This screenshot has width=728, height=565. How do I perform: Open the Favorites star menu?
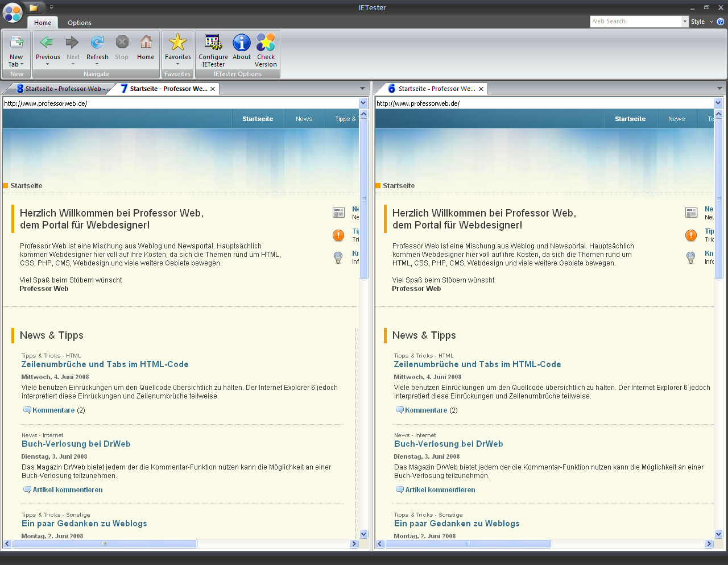pos(178,50)
